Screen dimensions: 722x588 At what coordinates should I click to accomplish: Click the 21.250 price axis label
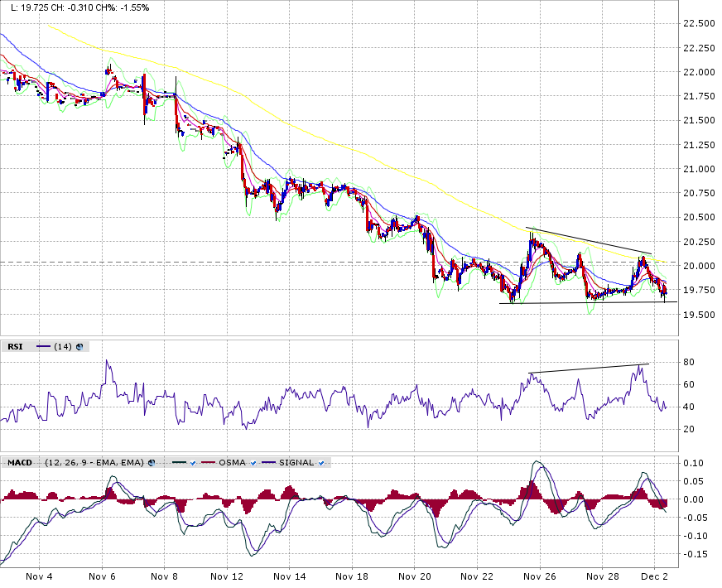(699, 145)
